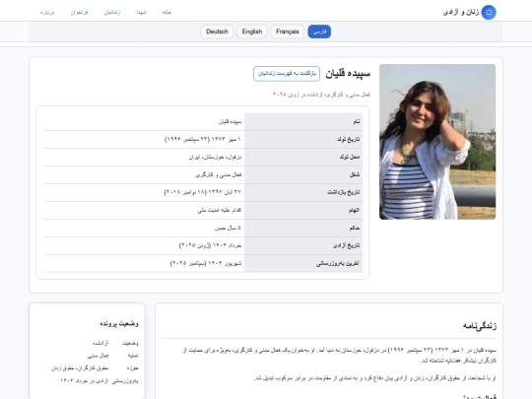Select the شغل label cell
This screenshot has height=399, width=532.
click(x=303, y=174)
